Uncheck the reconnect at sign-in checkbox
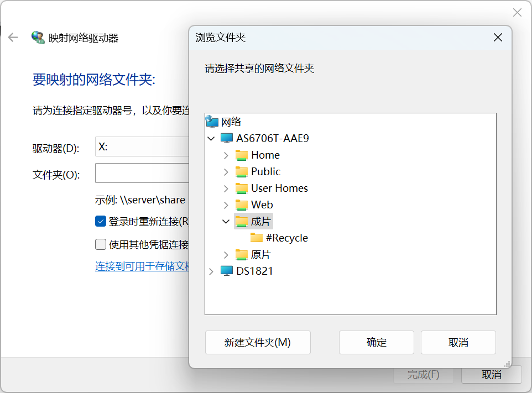 (101, 222)
